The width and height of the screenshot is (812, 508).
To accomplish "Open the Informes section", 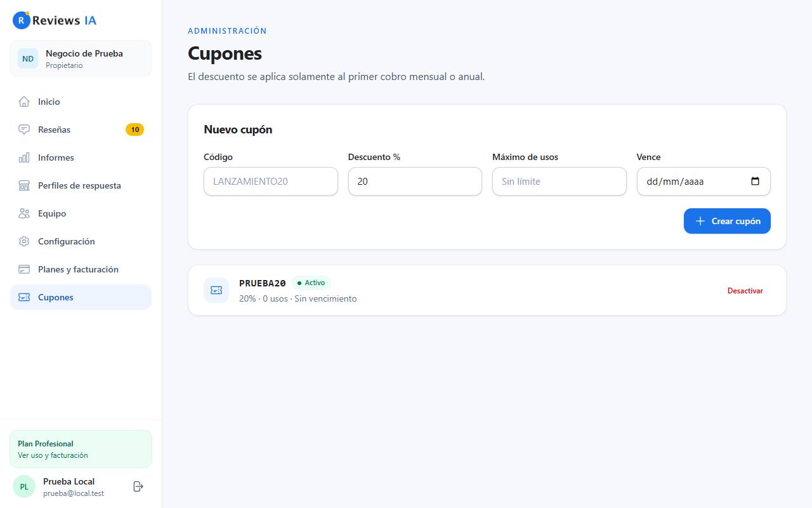I will 81,157.
